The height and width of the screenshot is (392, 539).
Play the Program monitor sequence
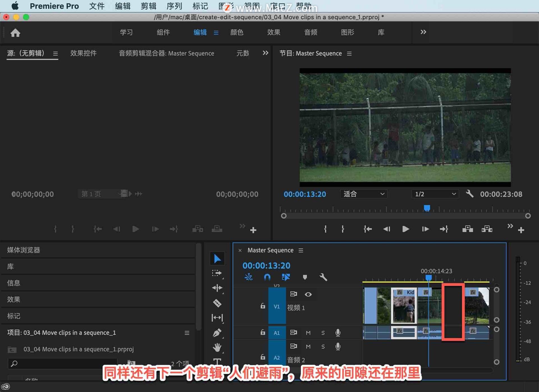click(406, 229)
